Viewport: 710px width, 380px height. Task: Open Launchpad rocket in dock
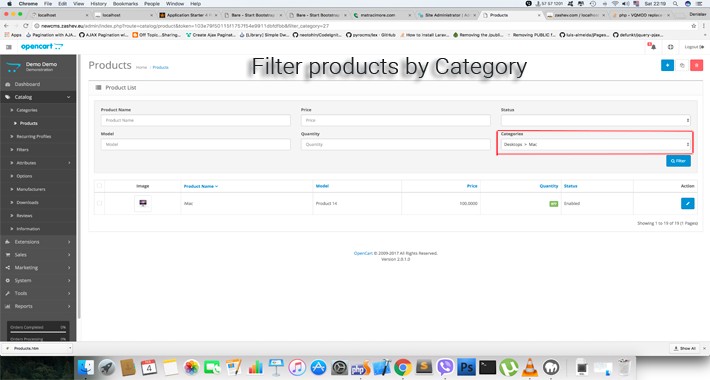[107, 367]
